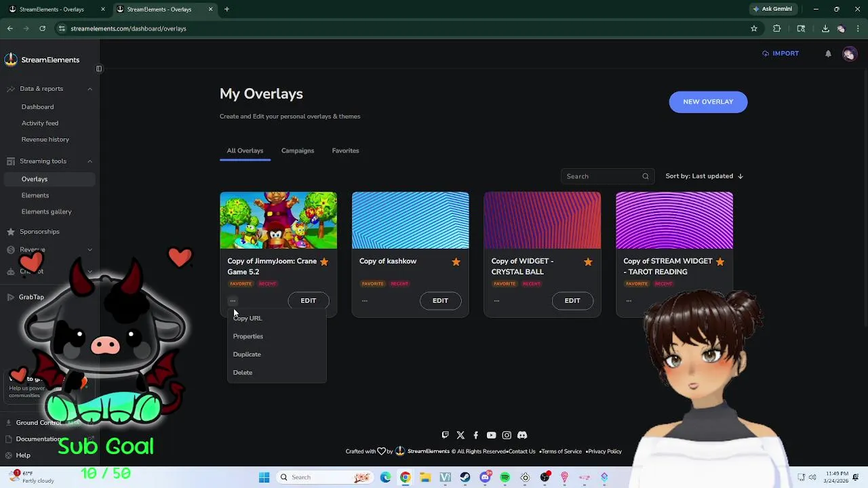Open the Twitch footer icon
Image resolution: width=868 pixels, height=488 pixels.
[446, 435]
